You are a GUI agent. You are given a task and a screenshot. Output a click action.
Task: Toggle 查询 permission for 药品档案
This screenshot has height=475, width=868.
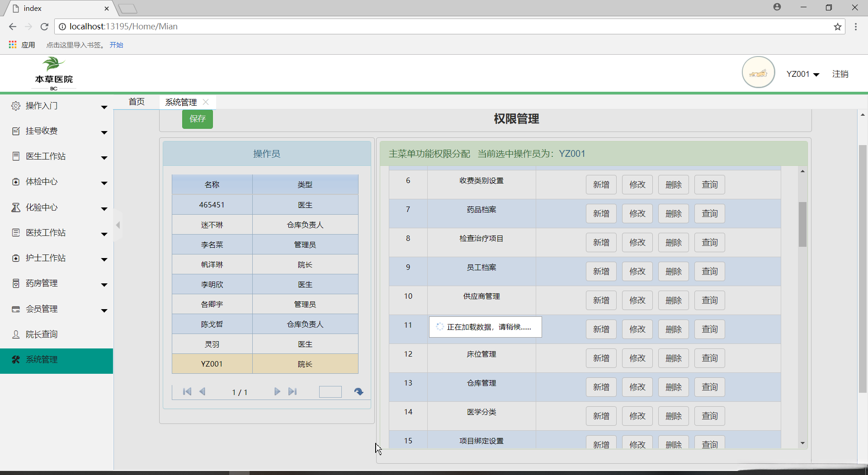click(x=710, y=213)
